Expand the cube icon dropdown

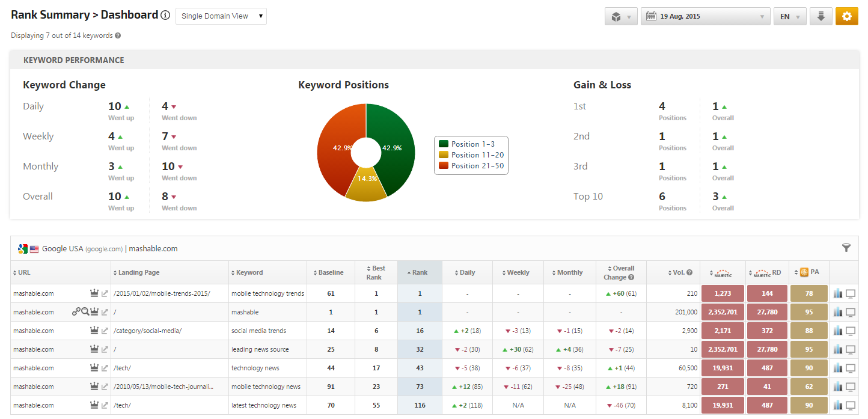pos(620,16)
